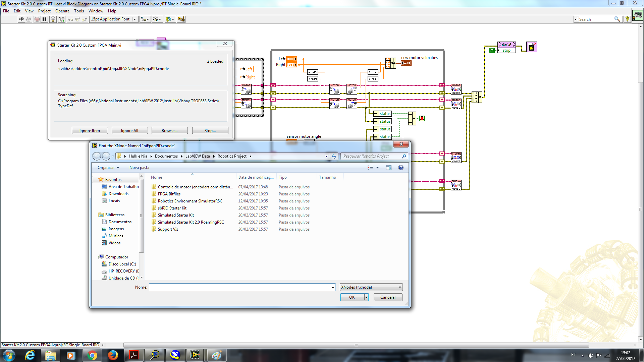Open the Tools menu
Image resolution: width=644 pixels, height=362 pixels.
(x=79, y=11)
